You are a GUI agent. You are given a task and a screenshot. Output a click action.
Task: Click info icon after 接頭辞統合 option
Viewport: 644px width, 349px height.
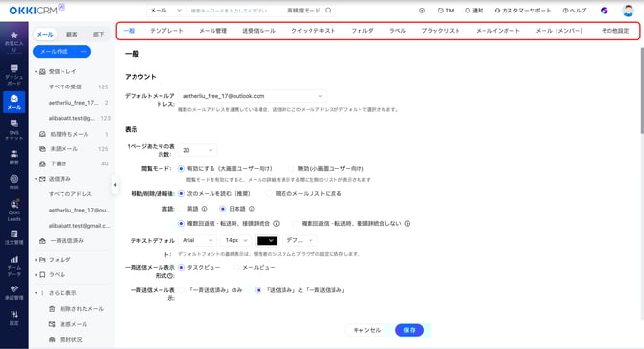[x=277, y=224]
